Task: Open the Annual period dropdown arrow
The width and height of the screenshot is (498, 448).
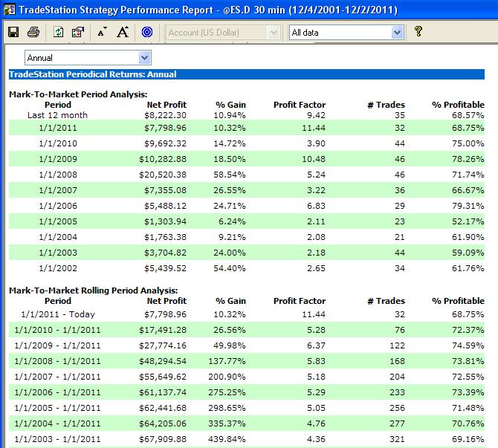Action: pyautogui.click(x=144, y=58)
